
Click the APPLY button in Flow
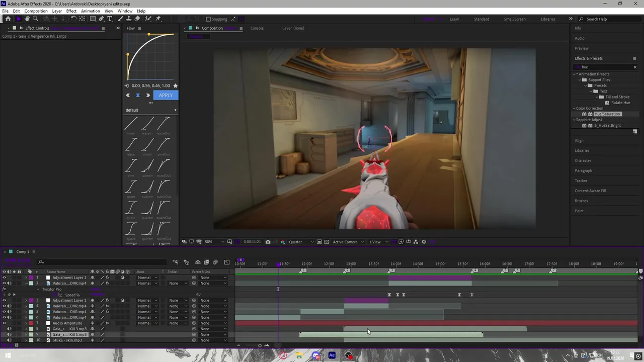(166, 95)
